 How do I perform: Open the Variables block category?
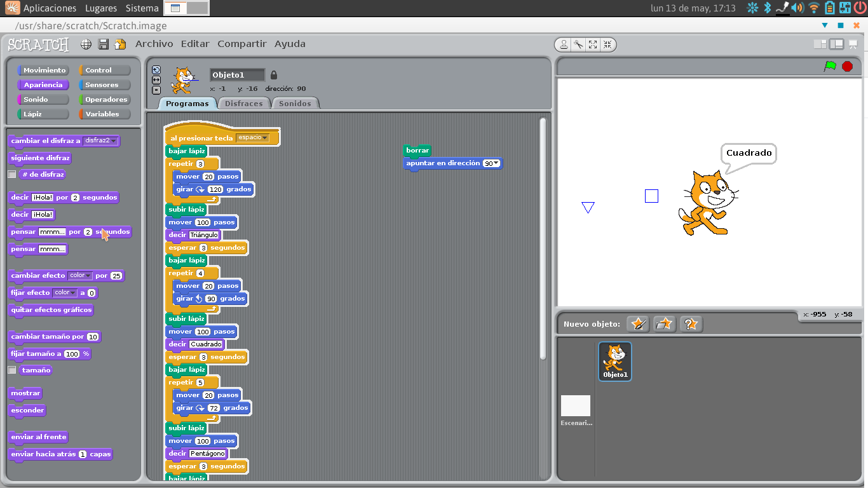(x=104, y=114)
